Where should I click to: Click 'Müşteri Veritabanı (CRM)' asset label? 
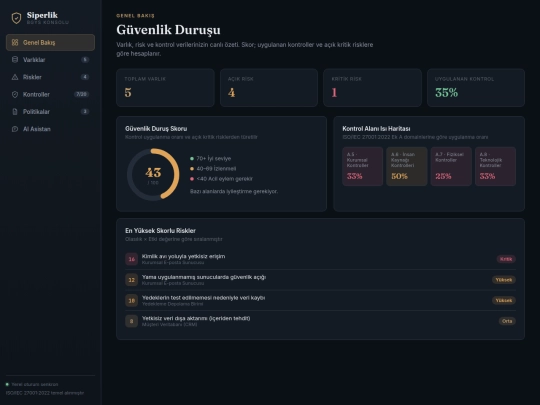click(169, 324)
